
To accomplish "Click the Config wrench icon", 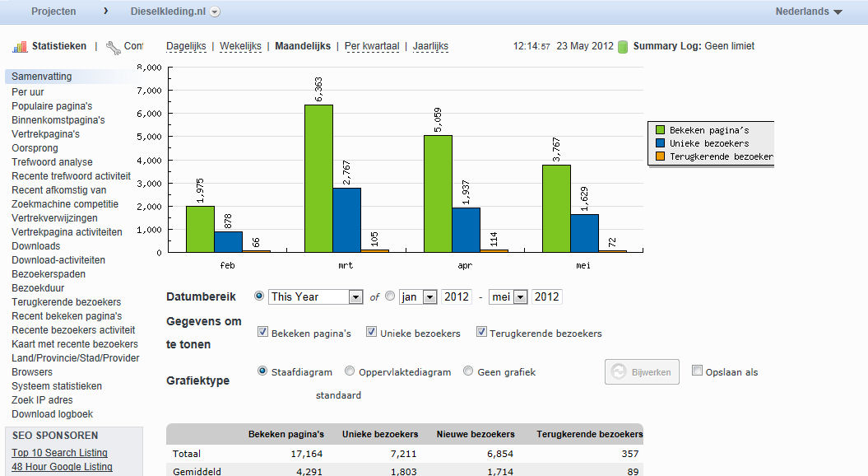I will (114, 49).
